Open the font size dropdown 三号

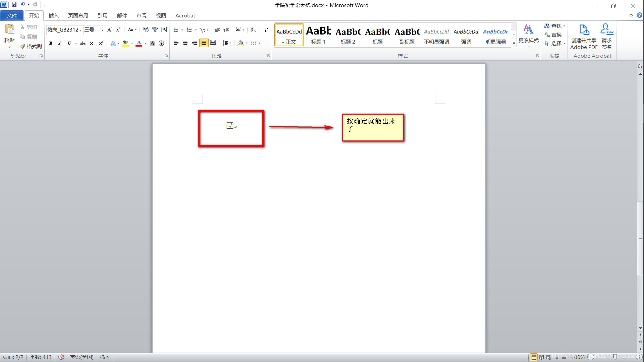coord(102,30)
